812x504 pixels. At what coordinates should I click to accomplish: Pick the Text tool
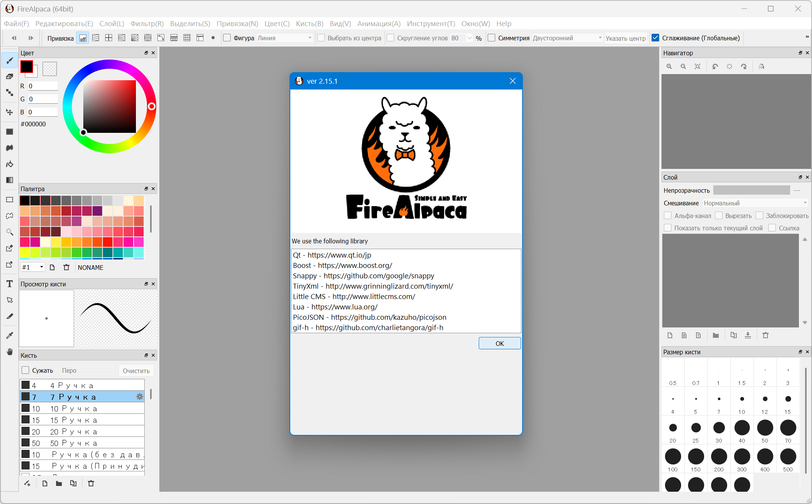coord(10,284)
